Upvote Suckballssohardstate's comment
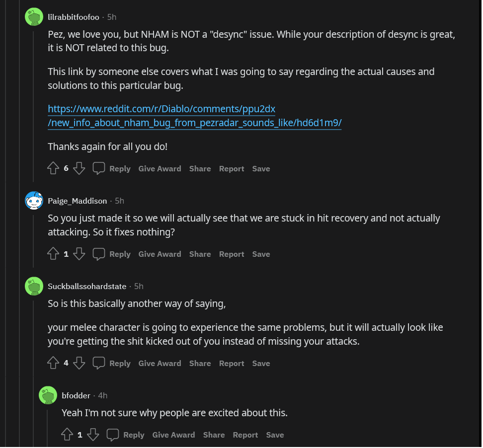 [x=53, y=364]
